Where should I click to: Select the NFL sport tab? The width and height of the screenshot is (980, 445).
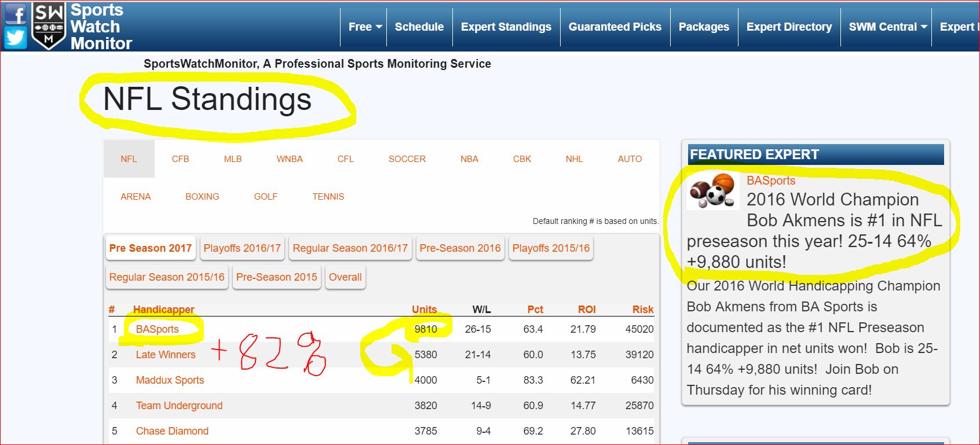[x=129, y=159]
